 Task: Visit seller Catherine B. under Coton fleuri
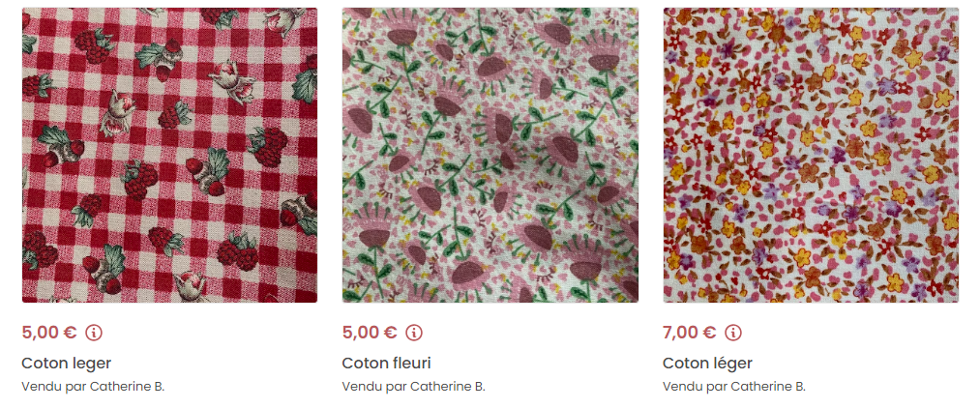click(x=448, y=387)
